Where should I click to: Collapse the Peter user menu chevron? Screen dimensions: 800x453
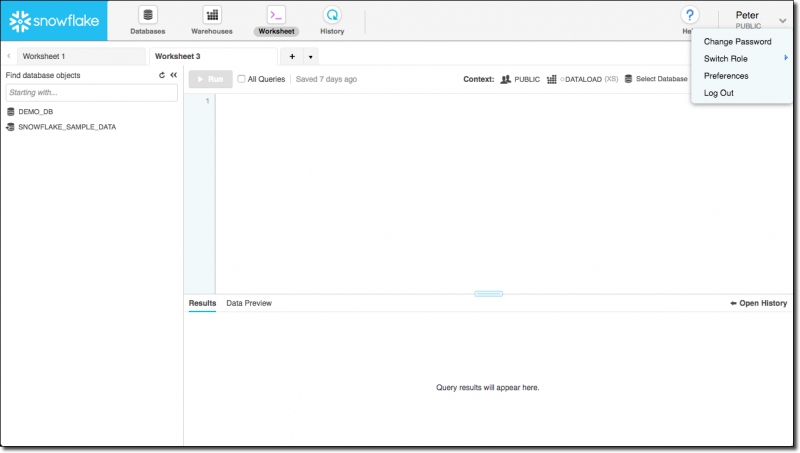coord(782,21)
